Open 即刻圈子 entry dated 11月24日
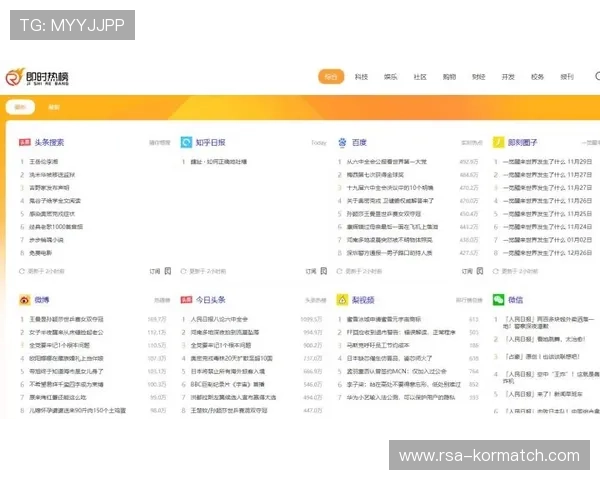Viewport: 600px width, 480px height. click(548, 227)
